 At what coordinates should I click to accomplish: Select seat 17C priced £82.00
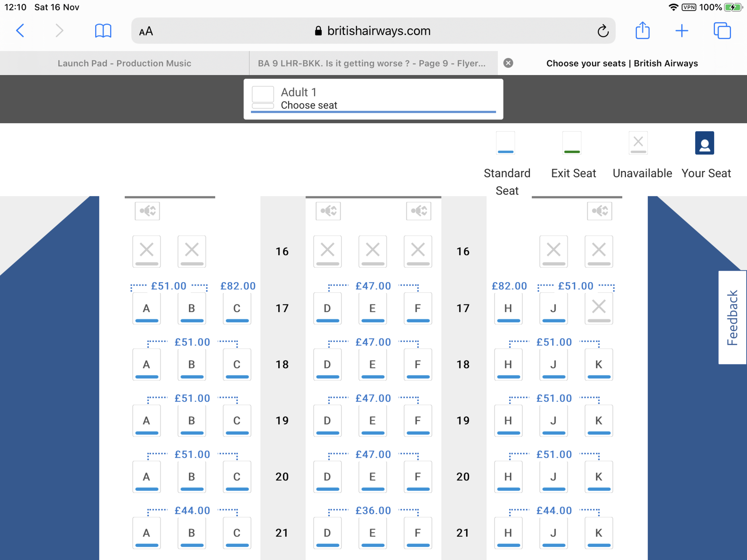[237, 308]
